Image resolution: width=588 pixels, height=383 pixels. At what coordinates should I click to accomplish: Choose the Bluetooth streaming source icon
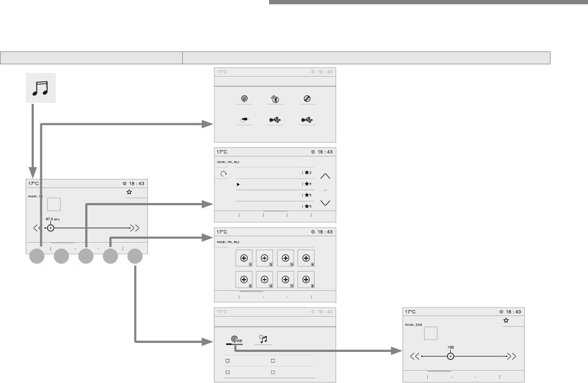pos(276,99)
